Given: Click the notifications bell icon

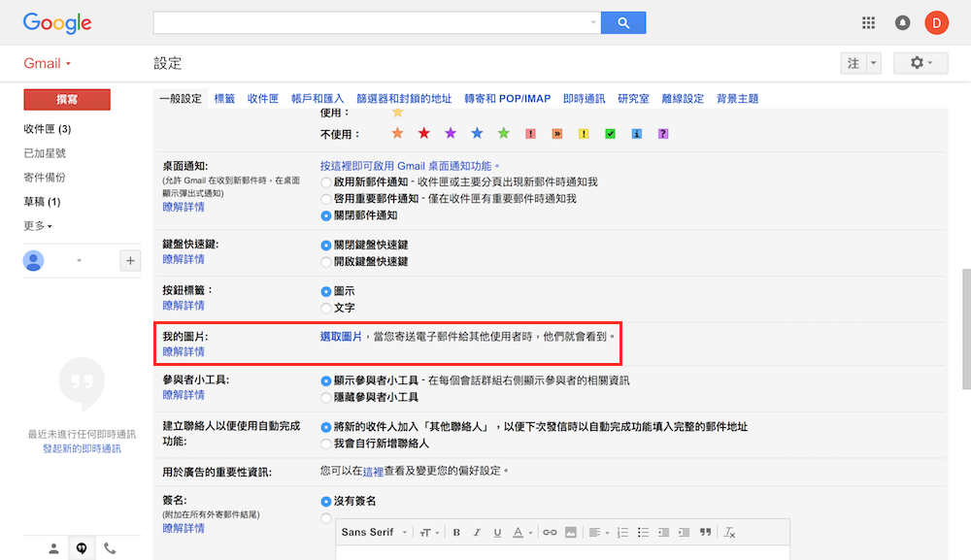Looking at the screenshot, I should pos(902,22).
